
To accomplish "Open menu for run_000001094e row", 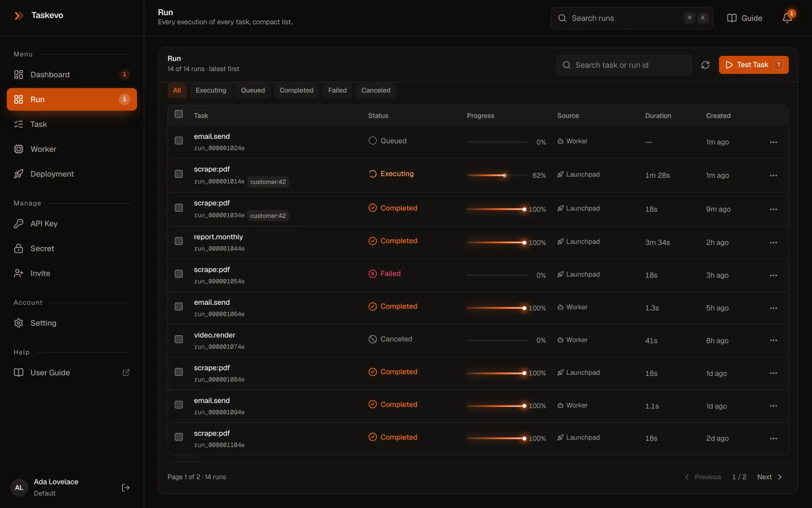I will coord(773,406).
